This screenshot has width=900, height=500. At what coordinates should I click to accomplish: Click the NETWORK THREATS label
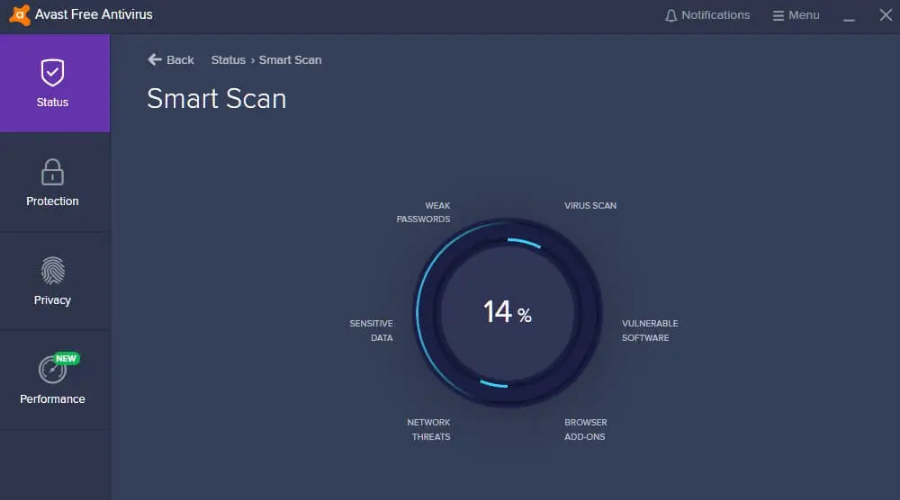pyautogui.click(x=429, y=429)
